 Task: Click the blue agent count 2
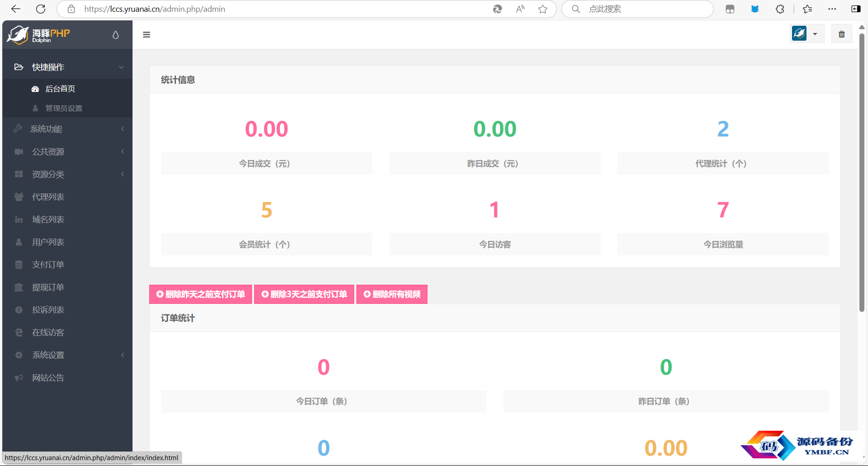723,129
